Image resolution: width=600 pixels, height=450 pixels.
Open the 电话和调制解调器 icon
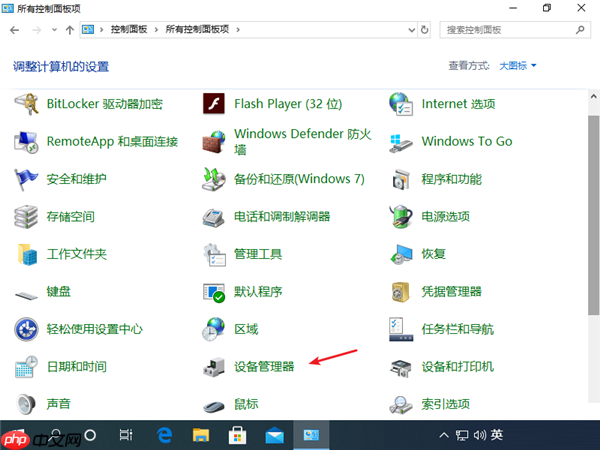214,217
